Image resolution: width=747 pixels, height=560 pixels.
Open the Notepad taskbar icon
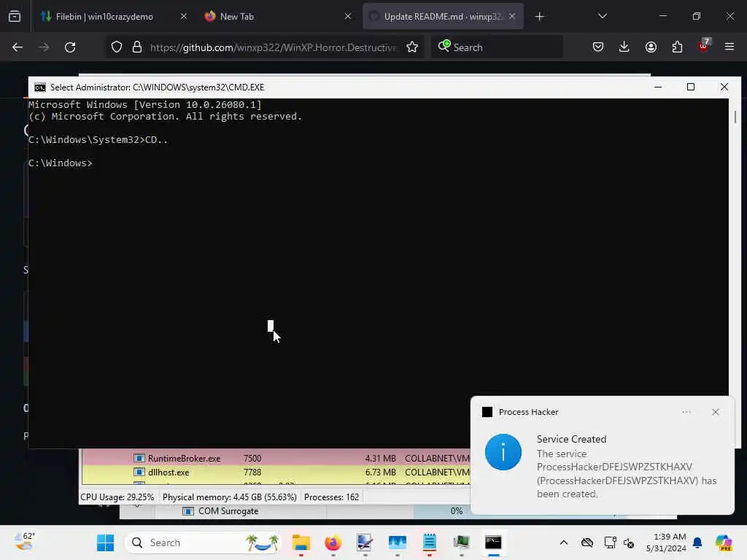(429, 542)
